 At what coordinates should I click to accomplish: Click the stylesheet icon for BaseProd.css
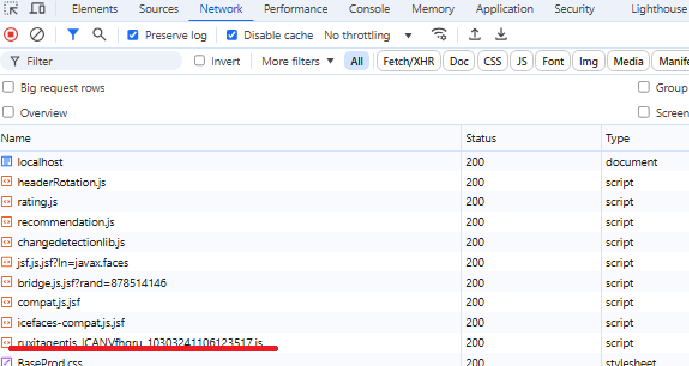click(7, 362)
